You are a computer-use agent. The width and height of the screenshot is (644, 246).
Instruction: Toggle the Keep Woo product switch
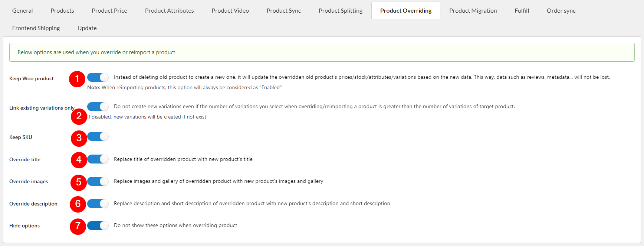click(98, 77)
